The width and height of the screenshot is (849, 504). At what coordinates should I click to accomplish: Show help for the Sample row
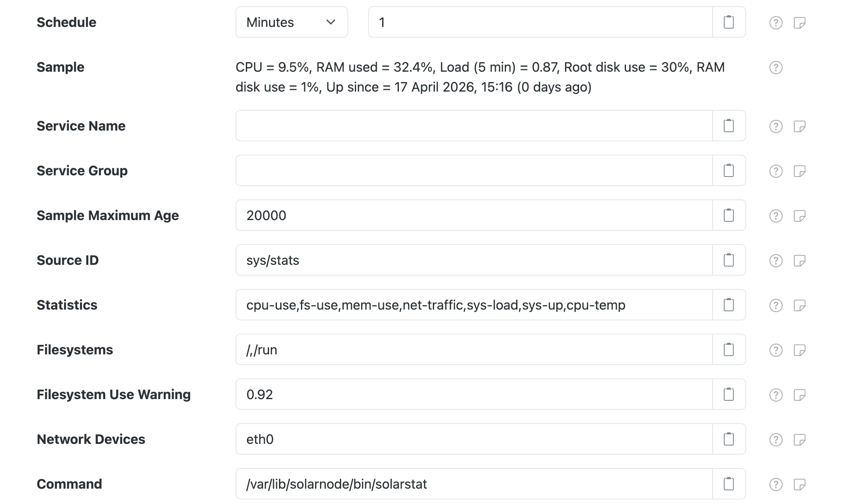775,67
